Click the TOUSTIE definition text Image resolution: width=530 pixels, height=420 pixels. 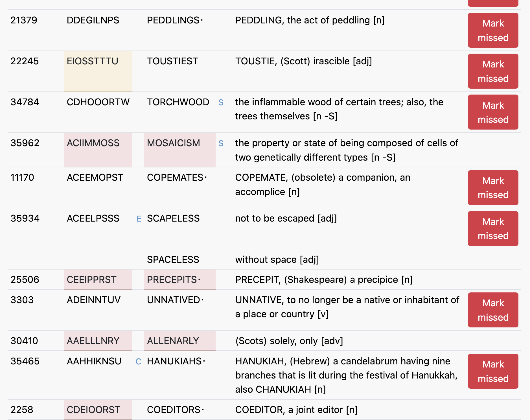(304, 61)
